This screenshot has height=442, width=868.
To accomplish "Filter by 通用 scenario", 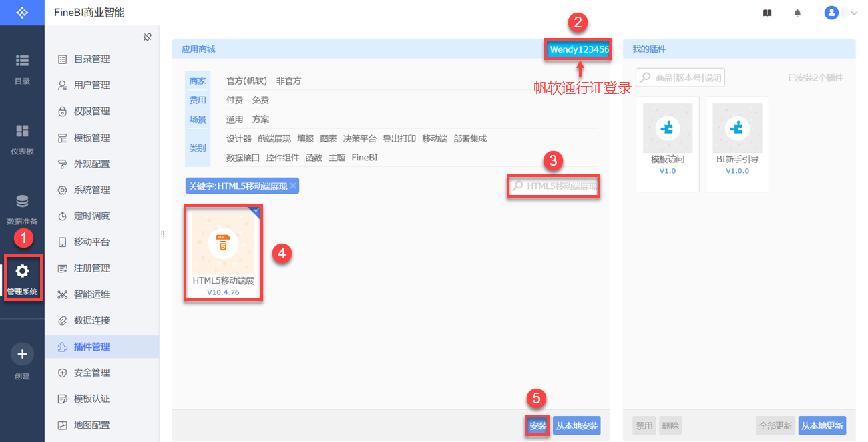I will (234, 120).
